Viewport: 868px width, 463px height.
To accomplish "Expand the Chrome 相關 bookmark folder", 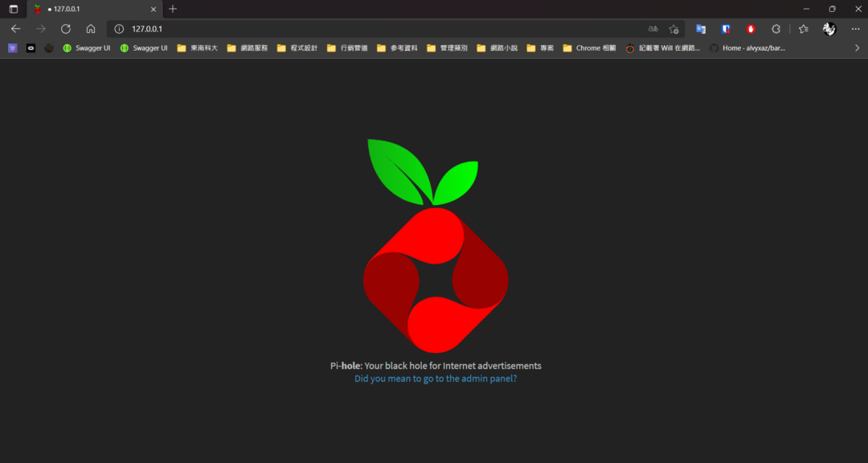I will 590,48.
